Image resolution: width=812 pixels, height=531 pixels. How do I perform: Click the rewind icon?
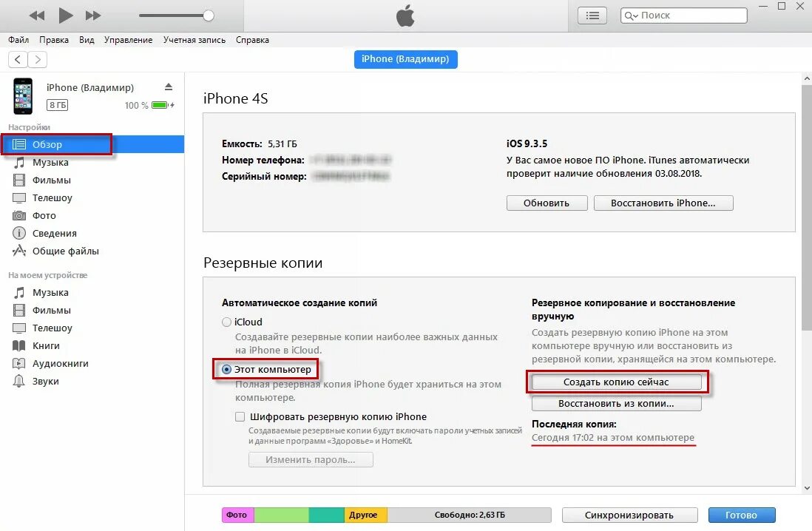click(37, 16)
